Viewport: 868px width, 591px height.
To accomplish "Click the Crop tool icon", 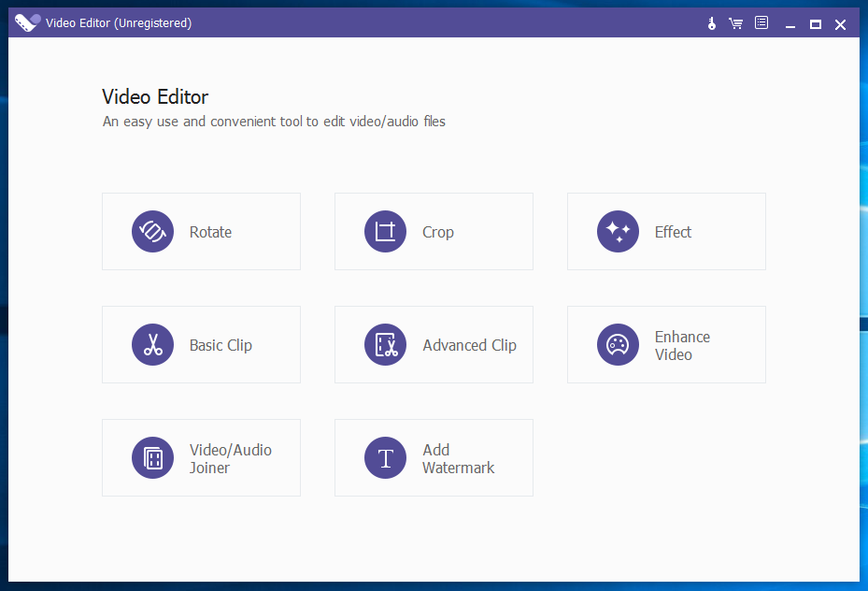I will [385, 231].
